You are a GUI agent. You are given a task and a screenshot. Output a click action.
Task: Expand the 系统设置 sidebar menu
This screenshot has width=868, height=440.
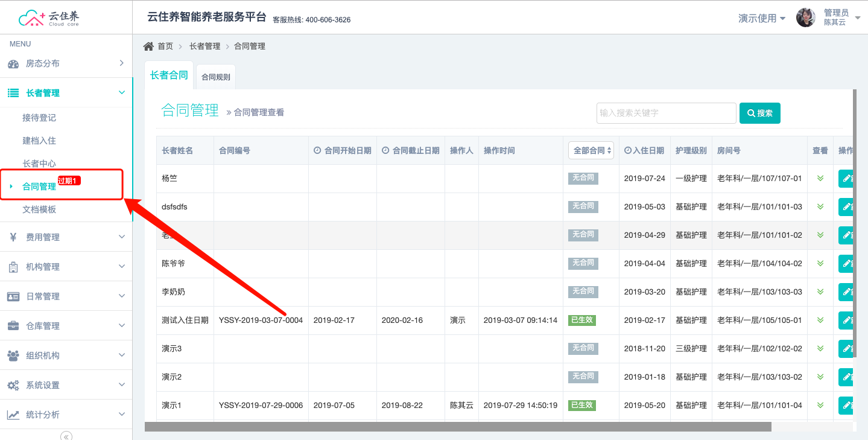[x=66, y=385]
